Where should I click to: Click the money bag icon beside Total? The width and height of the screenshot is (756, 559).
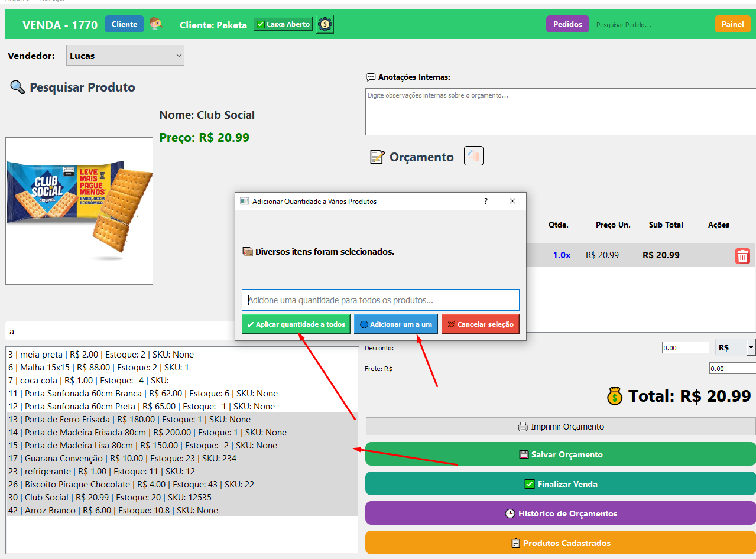point(615,396)
